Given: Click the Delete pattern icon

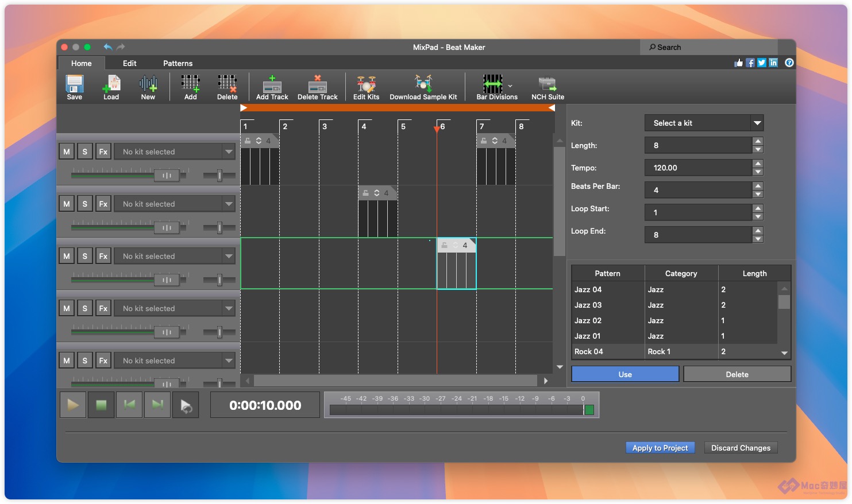Looking at the screenshot, I should (x=228, y=87).
